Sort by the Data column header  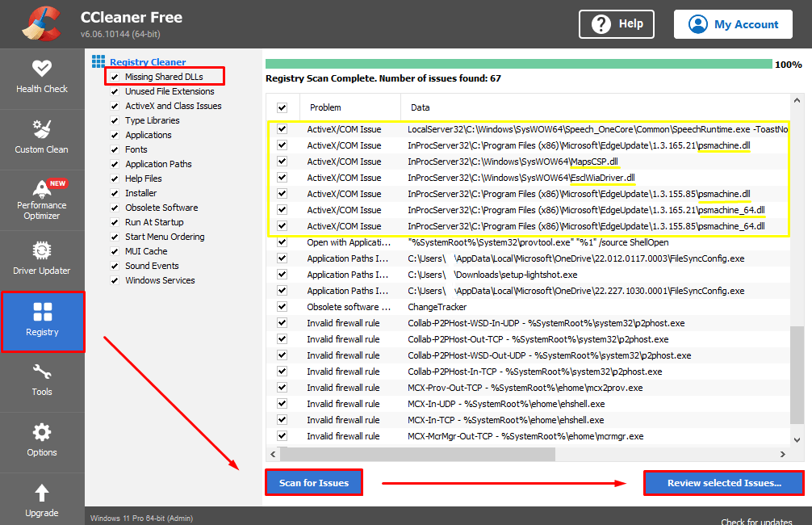click(596, 107)
